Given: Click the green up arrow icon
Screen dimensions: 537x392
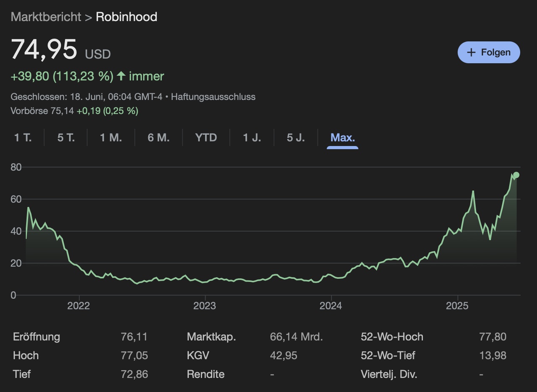Looking at the screenshot, I should pos(121,76).
